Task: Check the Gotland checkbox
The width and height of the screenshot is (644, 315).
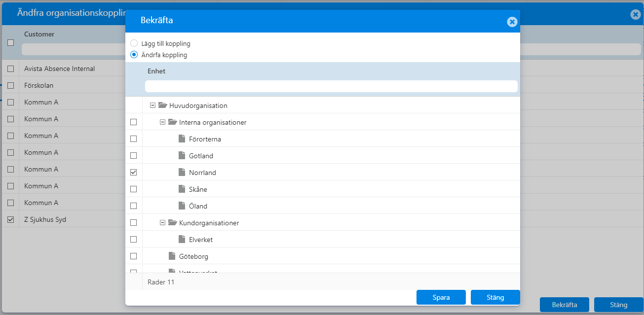Action: pyautogui.click(x=133, y=156)
